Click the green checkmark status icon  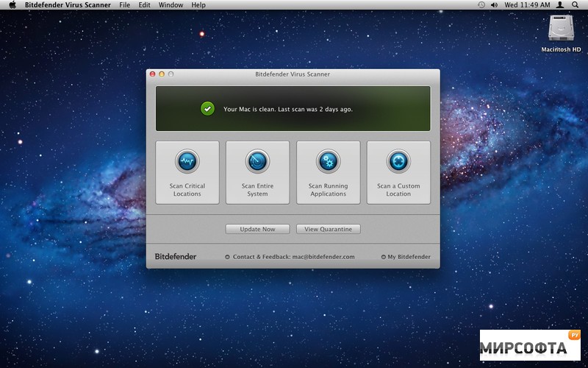(208, 109)
